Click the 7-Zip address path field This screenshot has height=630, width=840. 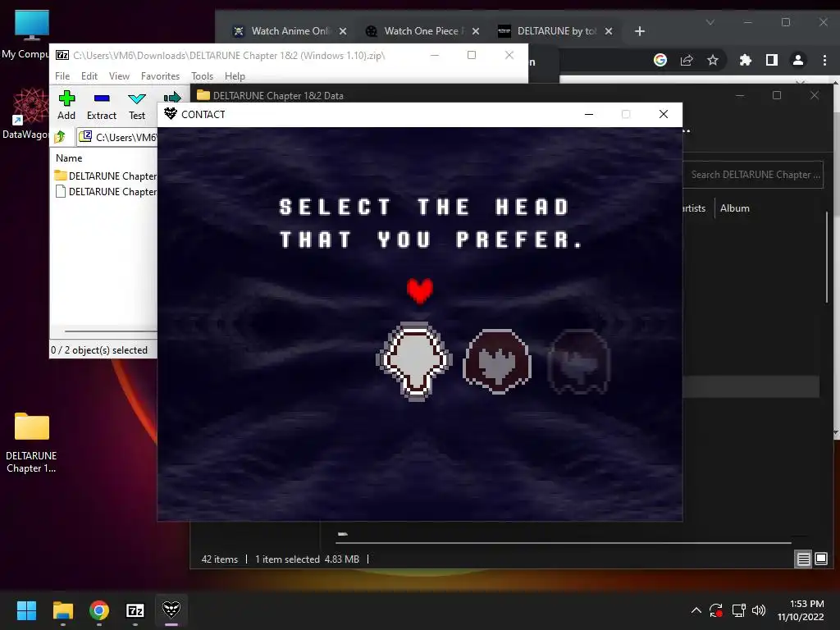[x=118, y=137]
